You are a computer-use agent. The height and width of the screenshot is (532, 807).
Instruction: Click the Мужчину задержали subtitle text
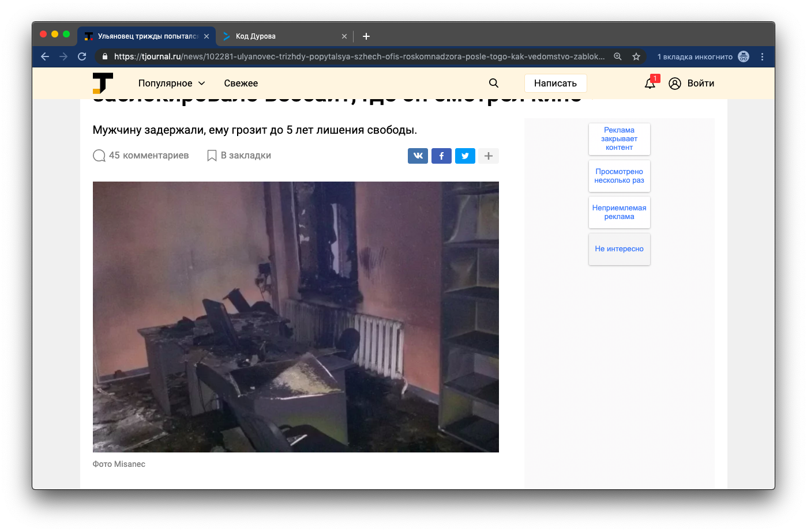tap(255, 130)
